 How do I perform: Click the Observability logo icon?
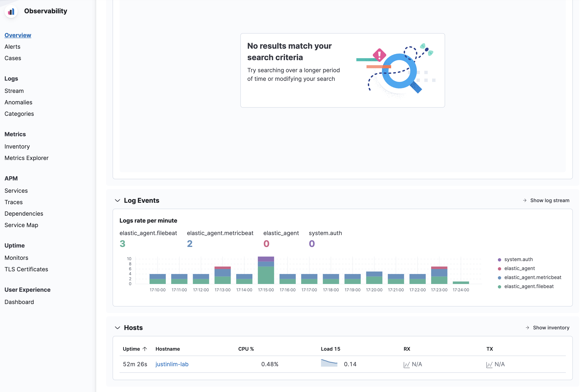[x=11, y=11]
